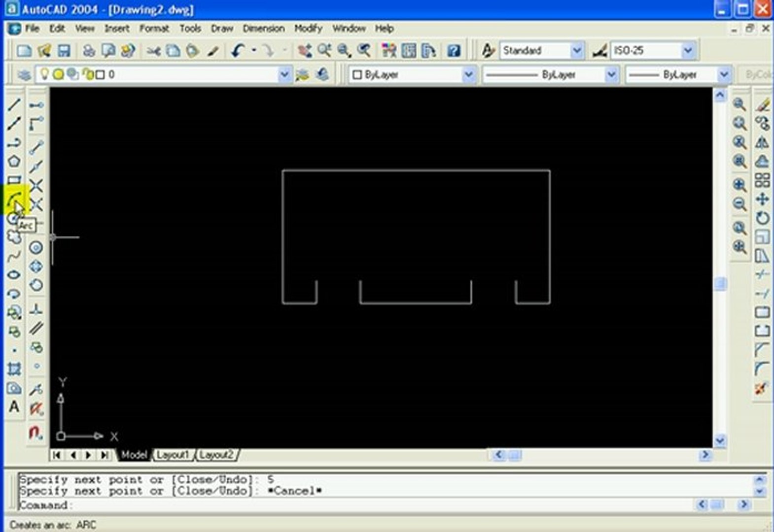Click the Zoom In magnifier with plus
Image resolution: width=774 pixels, height=532 pixels.
point(739,185)
